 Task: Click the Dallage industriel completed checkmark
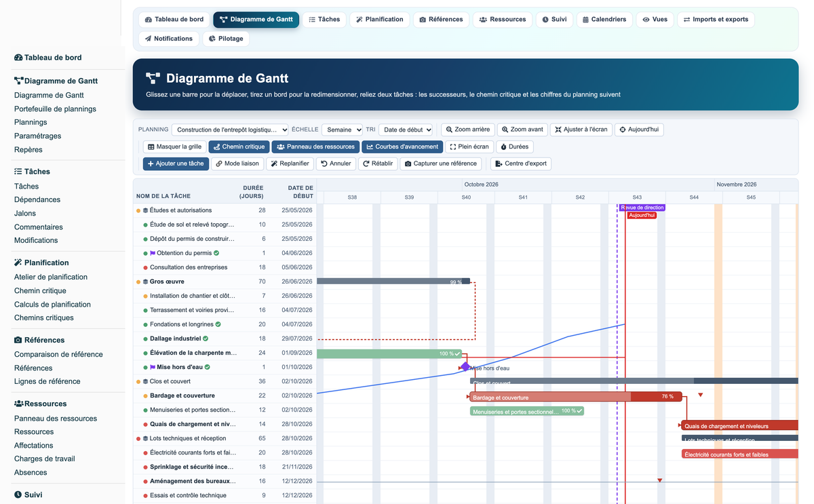pos(206,338)
